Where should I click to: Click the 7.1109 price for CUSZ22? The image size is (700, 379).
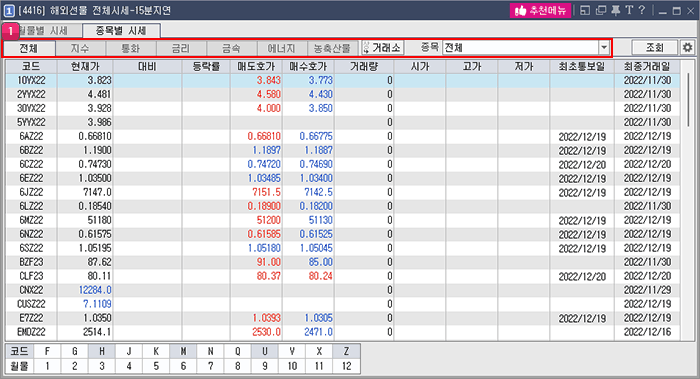pyautogui.click(x=97, y=304)
